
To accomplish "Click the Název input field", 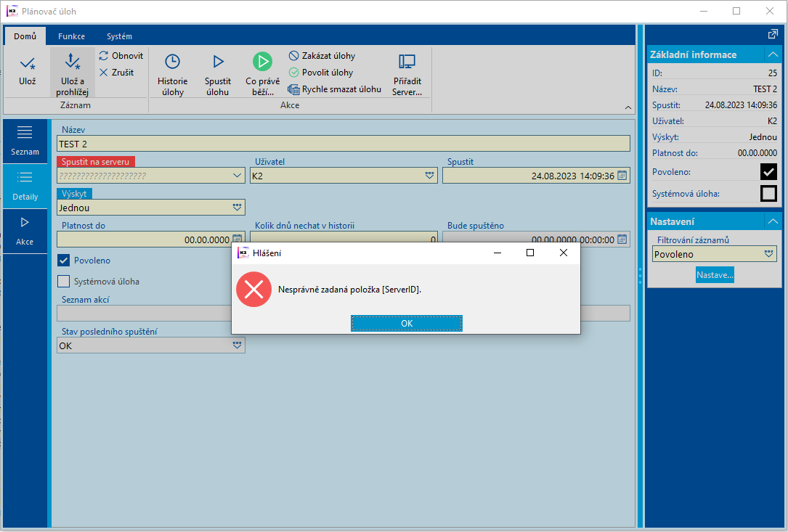I will pyautogui.click(x=344, y=144).
